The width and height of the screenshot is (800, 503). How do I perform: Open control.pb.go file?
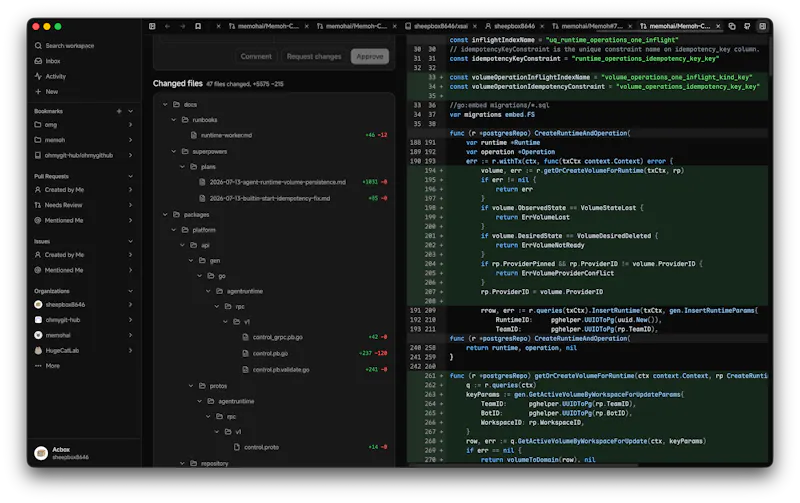pos(270,353)
